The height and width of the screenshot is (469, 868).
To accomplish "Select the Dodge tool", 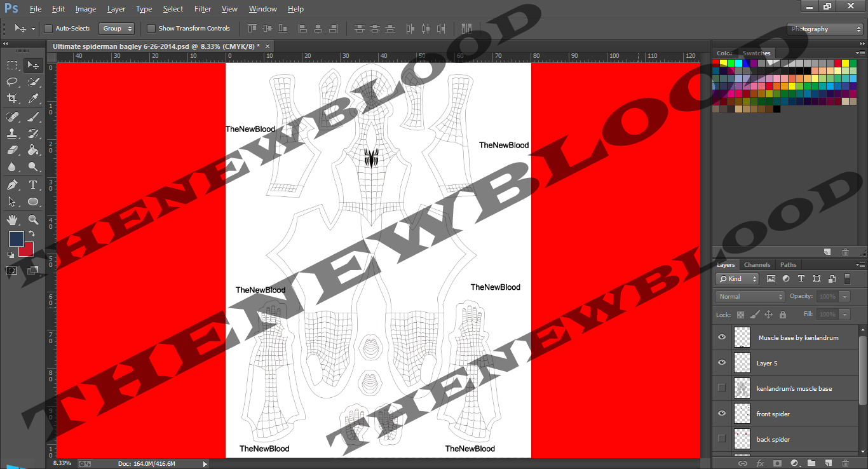I will 33,167.
